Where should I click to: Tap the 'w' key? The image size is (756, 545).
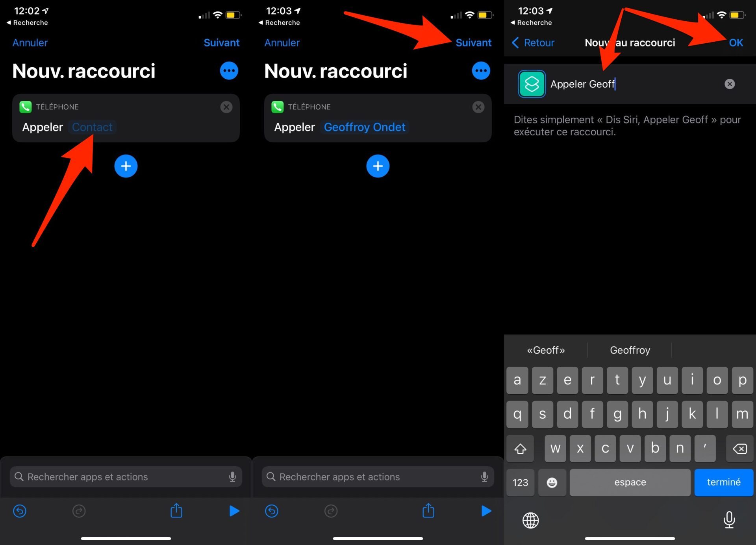(555, 448)
